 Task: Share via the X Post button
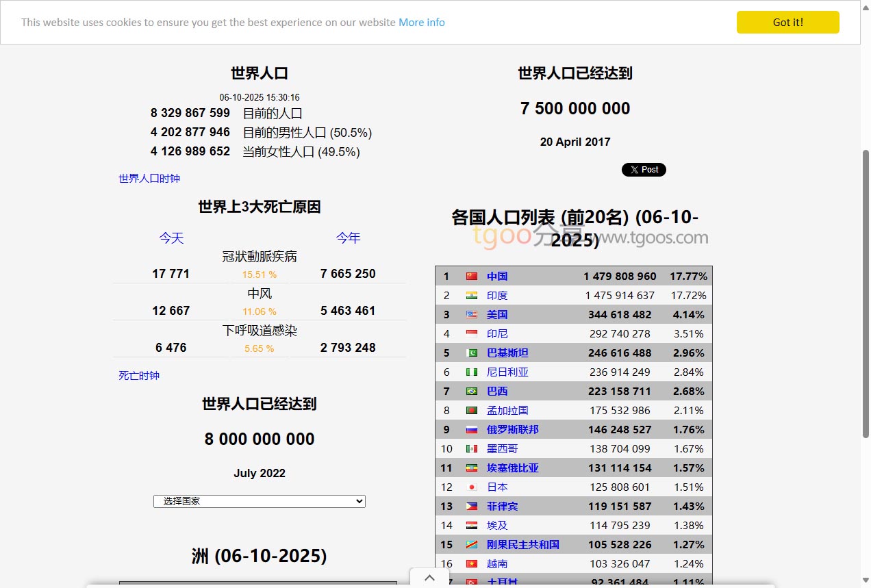coord(644,170)
